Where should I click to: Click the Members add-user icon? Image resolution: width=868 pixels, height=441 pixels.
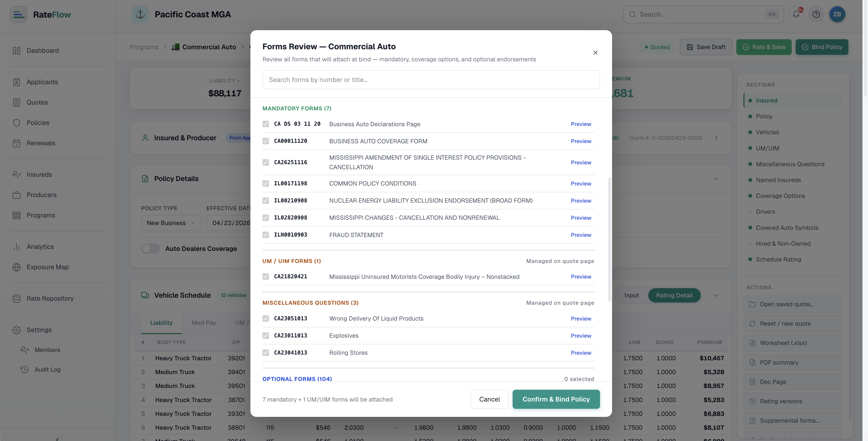[24, 350]
